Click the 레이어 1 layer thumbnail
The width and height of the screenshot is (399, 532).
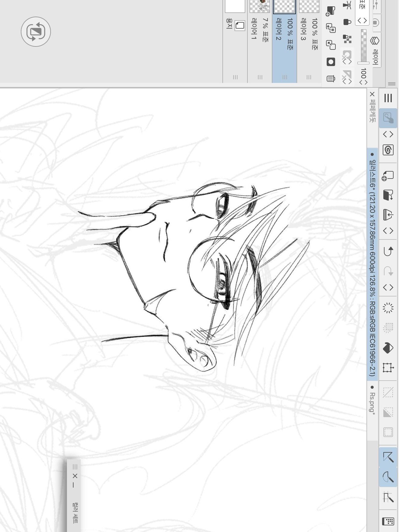point(260,6)
